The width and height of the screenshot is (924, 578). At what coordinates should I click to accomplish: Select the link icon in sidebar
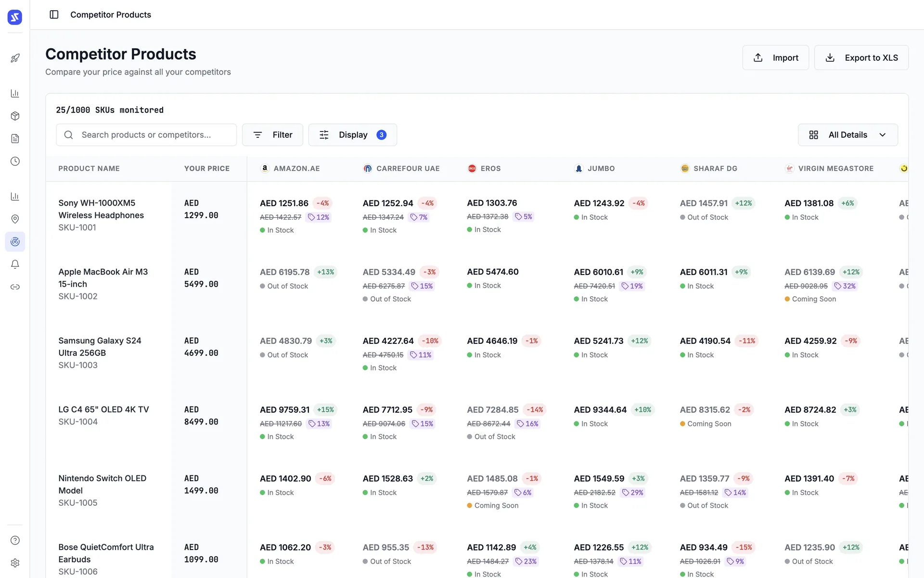(x=15, y=287)
